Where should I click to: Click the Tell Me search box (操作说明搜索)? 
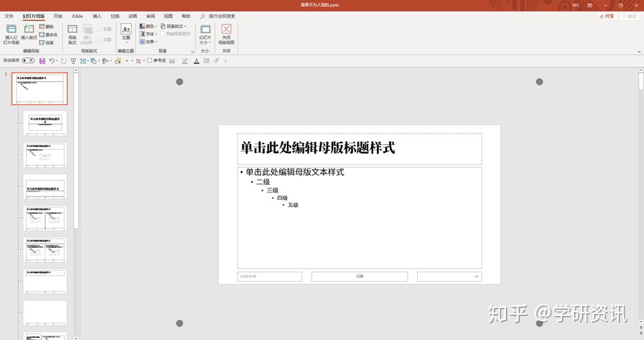point(218,16)
